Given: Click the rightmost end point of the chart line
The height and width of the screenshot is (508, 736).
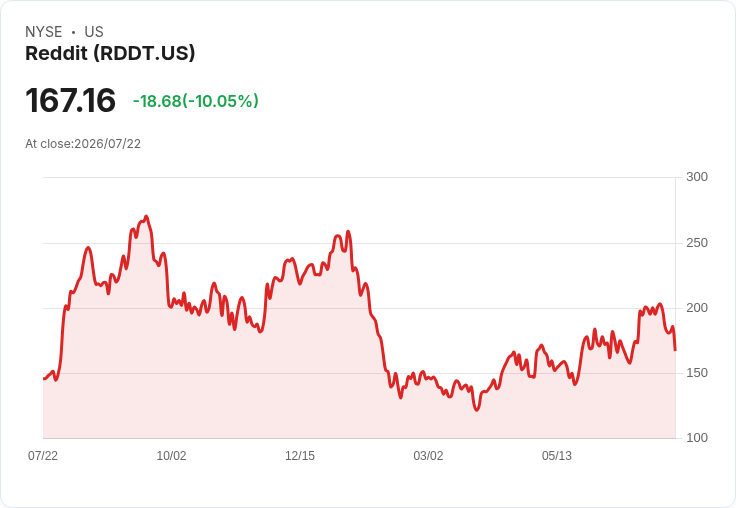Looking at the screenshot, I should [675, 349].
